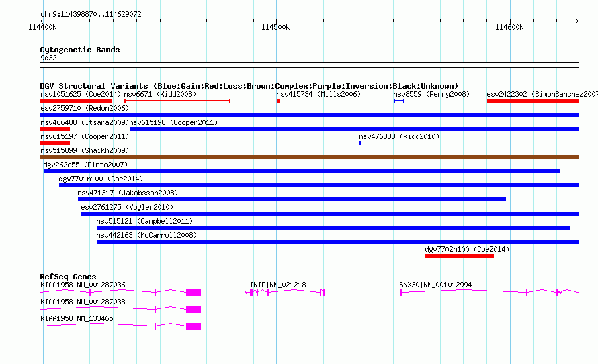598x364 pixels.
Task: Click the 114600k ruler label
Action: tap(509, 27)
